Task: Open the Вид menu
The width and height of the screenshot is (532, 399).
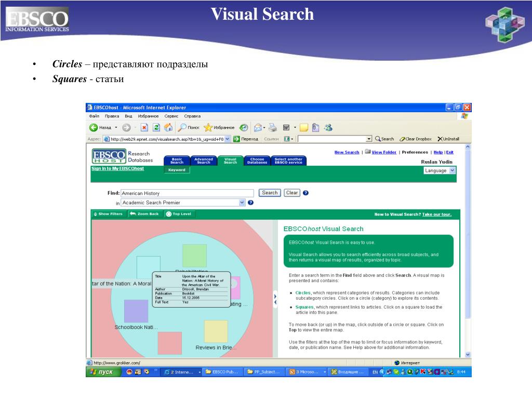Action: point(128,116)
